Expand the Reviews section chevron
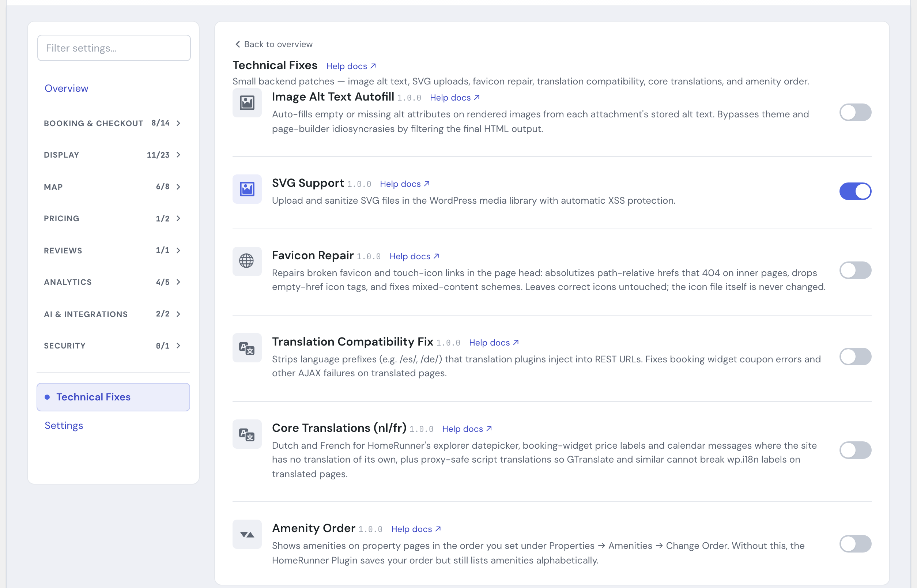This screenshot has height=588, width=917. pos(178,250)
